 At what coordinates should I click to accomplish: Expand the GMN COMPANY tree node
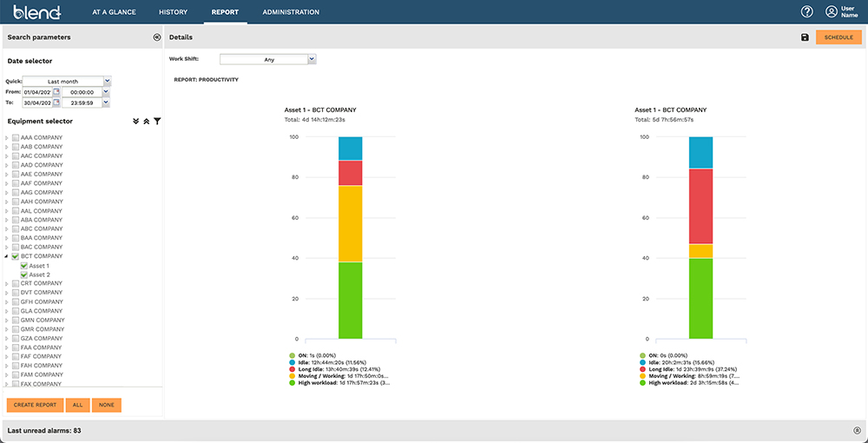pyautogui.click(x=7, y=320)
